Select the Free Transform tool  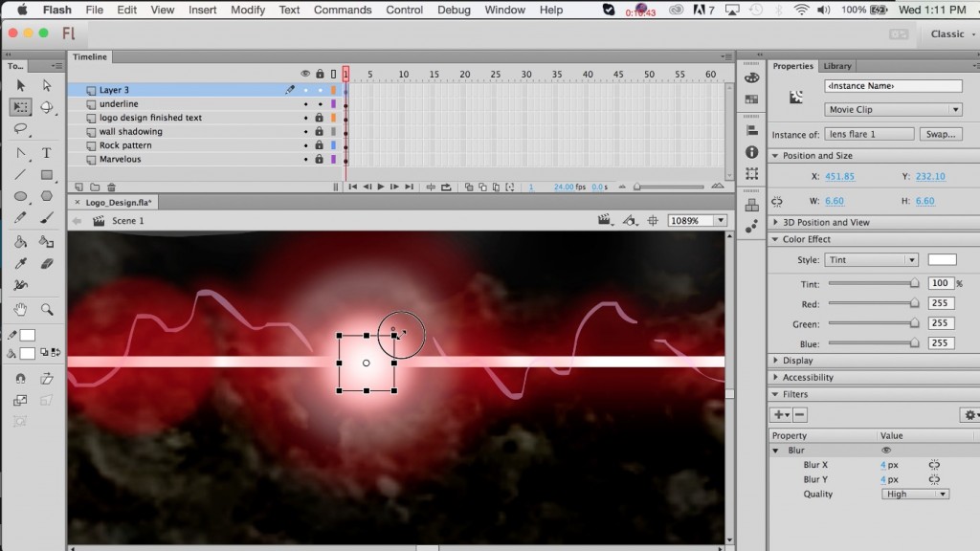click(x=20, y=106)
